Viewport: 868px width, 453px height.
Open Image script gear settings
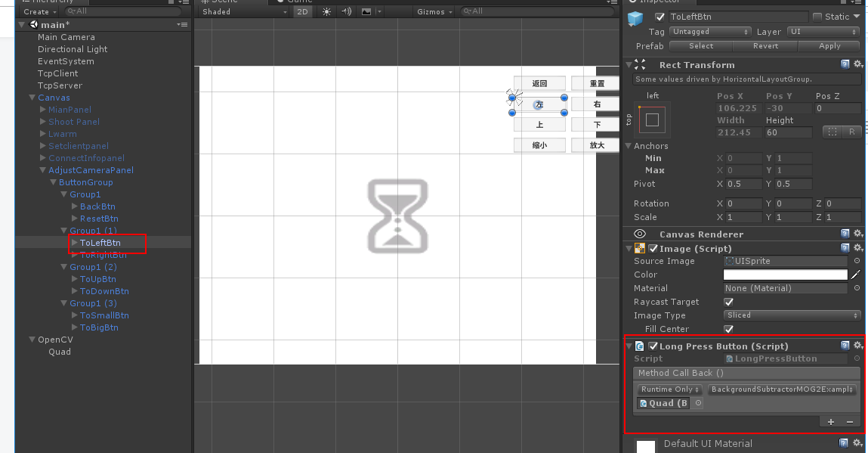858,248
